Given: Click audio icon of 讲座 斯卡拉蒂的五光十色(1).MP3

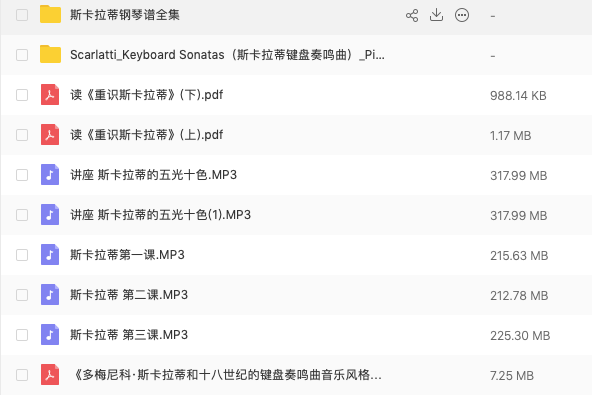Looking at the screenshot, I should coord(50,214).
